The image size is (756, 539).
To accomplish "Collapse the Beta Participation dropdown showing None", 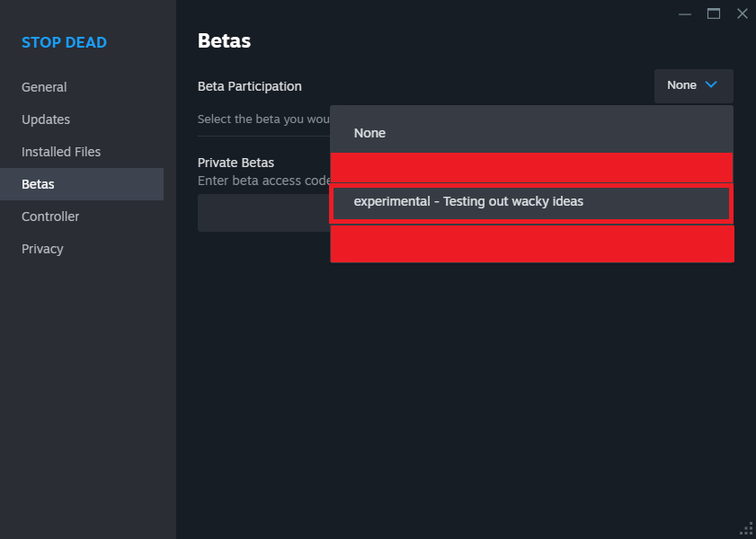I will click(693, 85).
